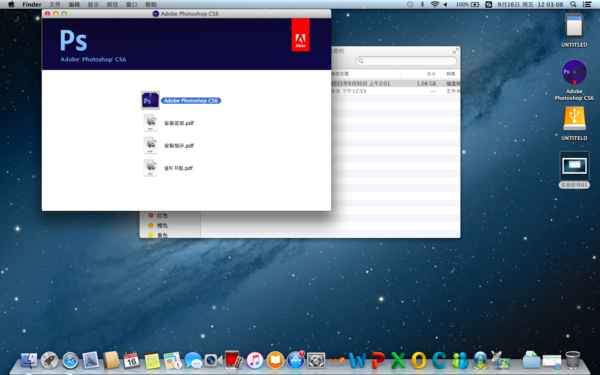600x375 pixels.
Task: Open the Apple menu
Action: click(x=11, y=5)
